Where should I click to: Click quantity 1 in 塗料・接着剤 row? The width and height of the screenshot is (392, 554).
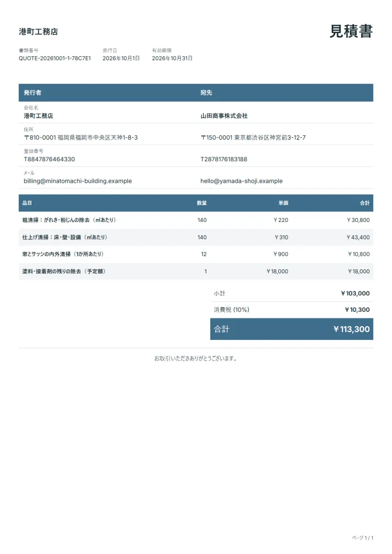(206, 272)
